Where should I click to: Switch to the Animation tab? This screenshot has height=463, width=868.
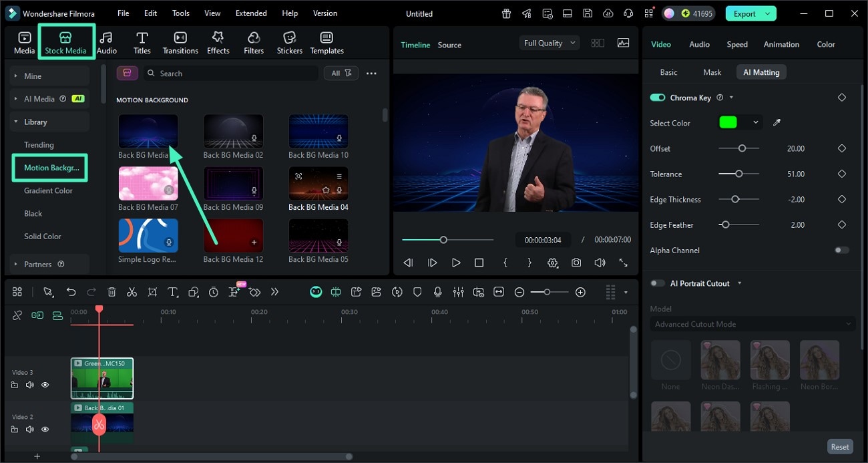781,44
